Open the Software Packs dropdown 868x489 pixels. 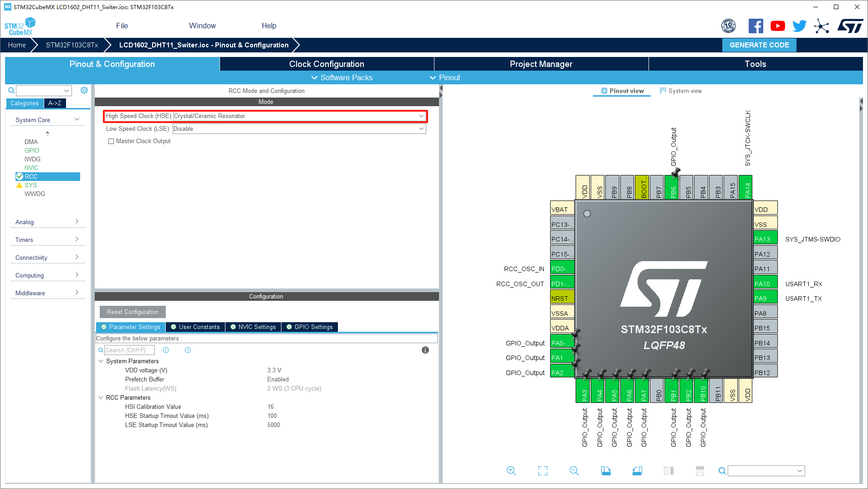pos(342,77)
